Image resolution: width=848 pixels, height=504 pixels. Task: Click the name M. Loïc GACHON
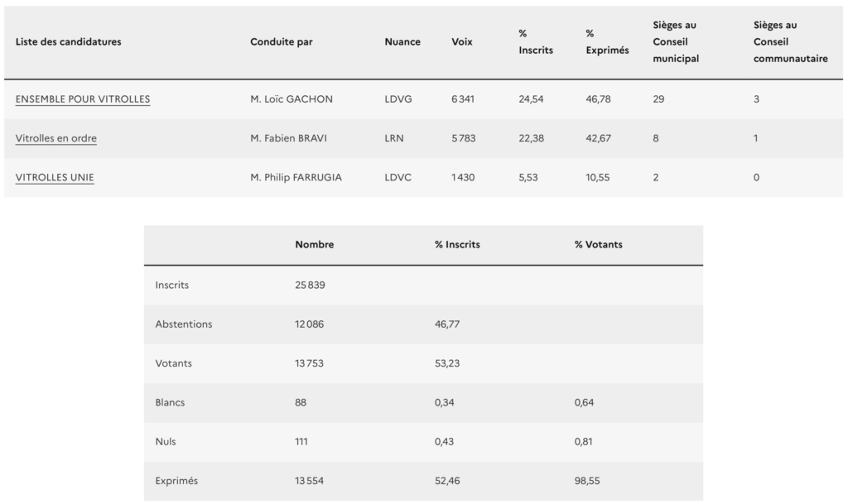click(x=291, y=99)
